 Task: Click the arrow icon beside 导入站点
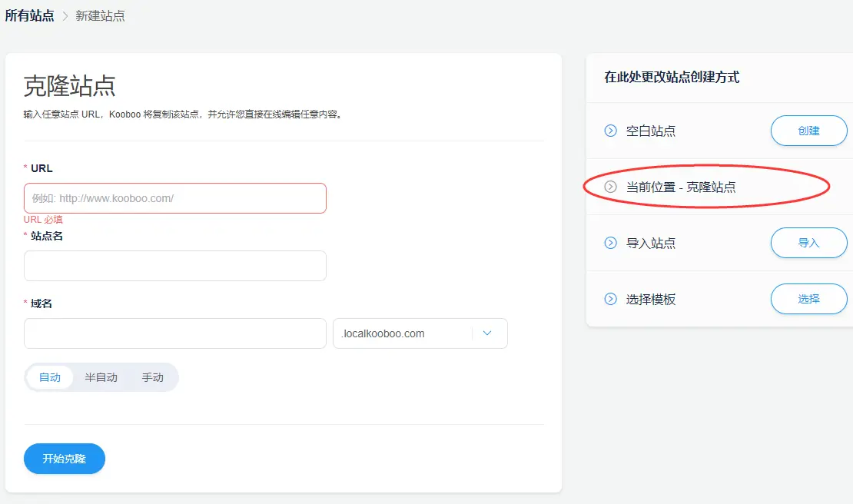pos(611,243)
